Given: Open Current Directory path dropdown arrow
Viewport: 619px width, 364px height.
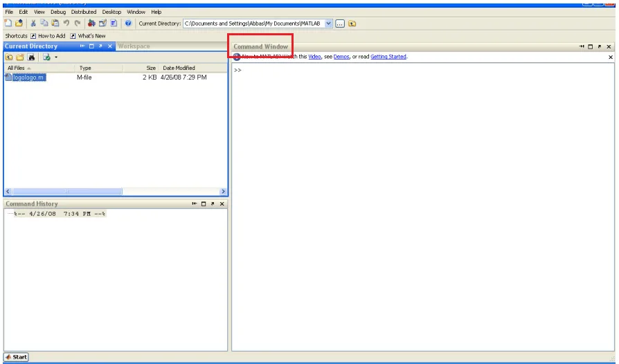Looking at the screenshot, I should click(x=328, y=24).
